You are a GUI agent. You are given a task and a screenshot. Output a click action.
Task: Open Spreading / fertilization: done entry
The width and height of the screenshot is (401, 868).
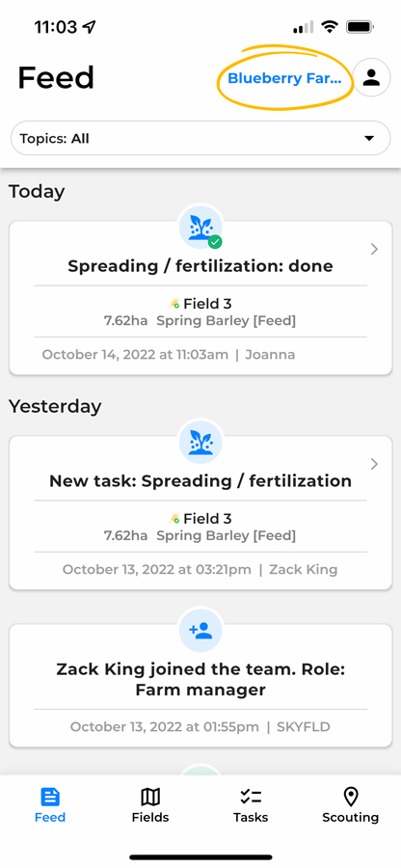[200, 298]
